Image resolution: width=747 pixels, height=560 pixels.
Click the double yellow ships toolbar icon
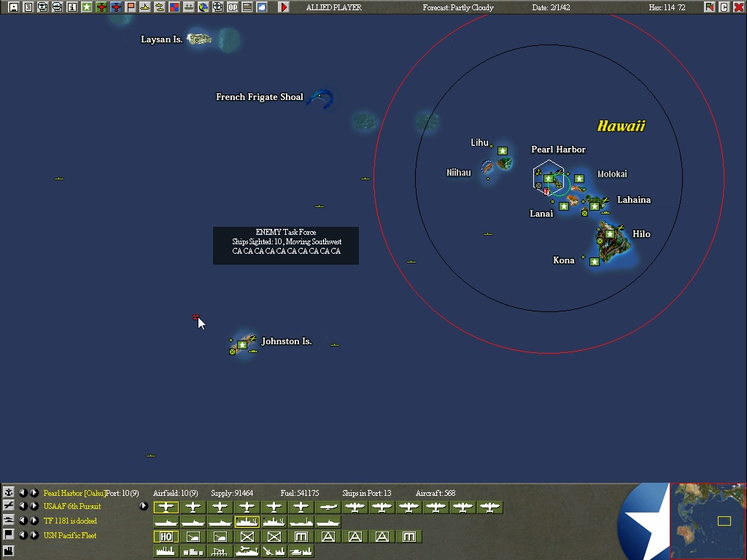point(160,7)
